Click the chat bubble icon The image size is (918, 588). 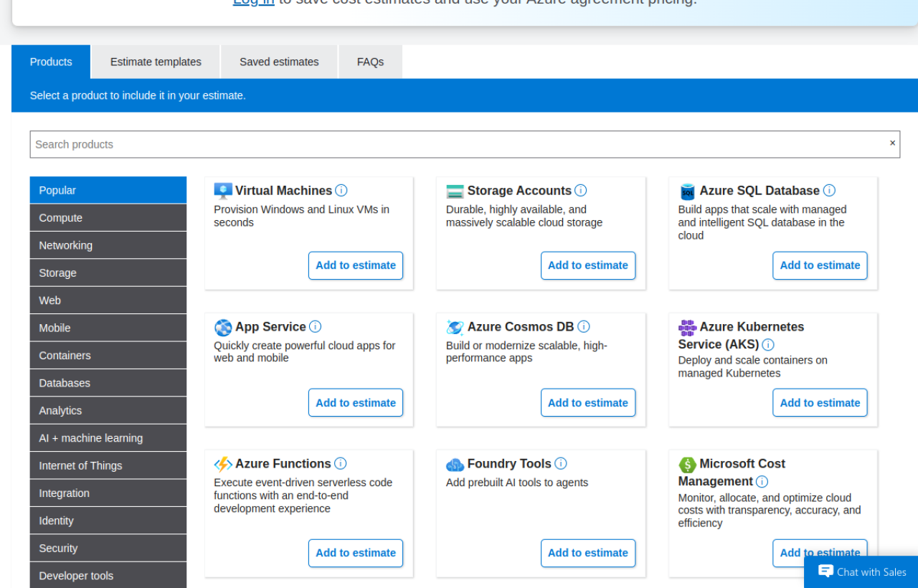point(825,572)
